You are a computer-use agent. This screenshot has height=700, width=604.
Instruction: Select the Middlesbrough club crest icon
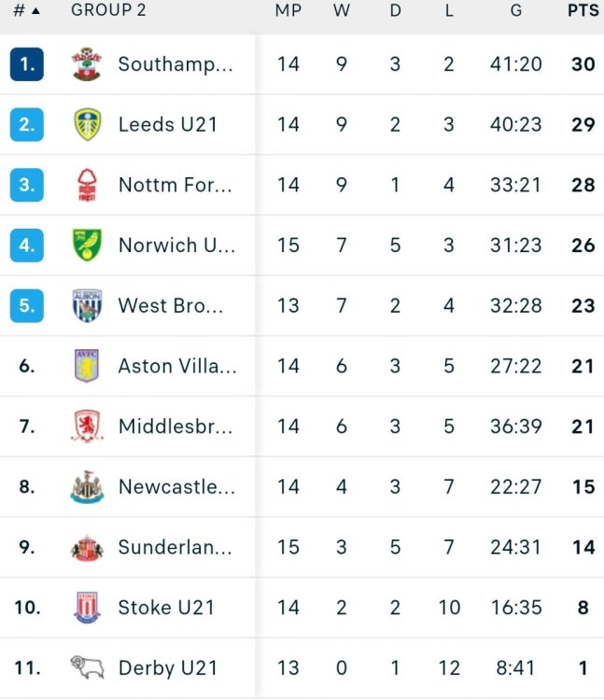click(87, 427)
